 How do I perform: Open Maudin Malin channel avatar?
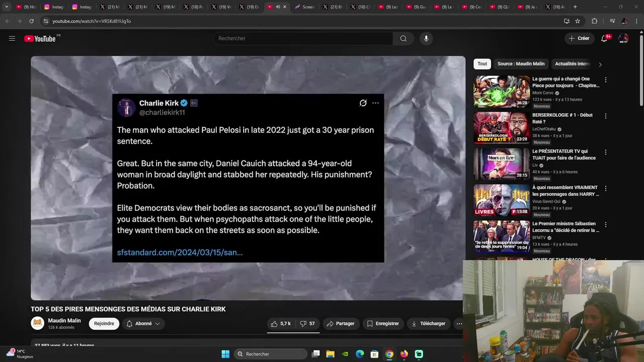38,323
